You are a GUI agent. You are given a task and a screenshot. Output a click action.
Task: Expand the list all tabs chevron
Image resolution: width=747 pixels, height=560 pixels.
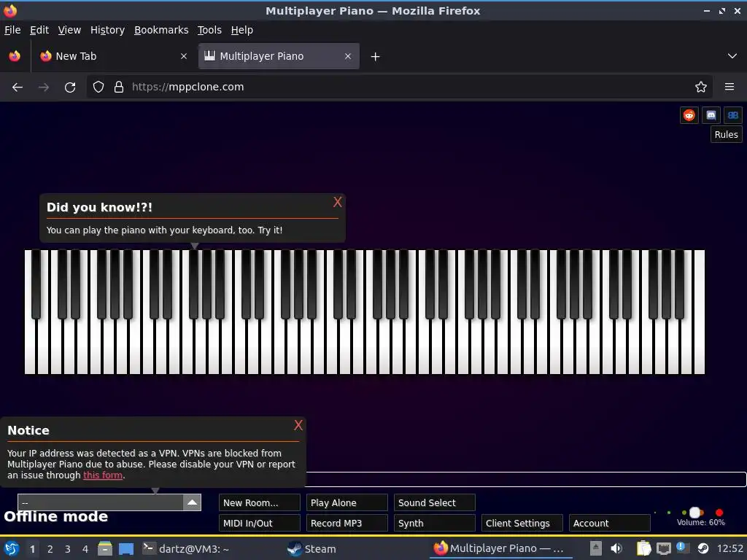click(x=732, y=56)
